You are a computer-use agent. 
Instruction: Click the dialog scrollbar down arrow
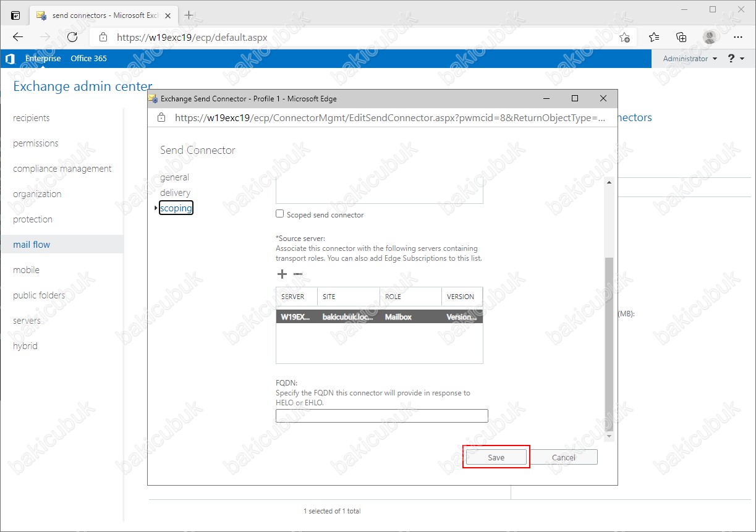pos(609,436)
